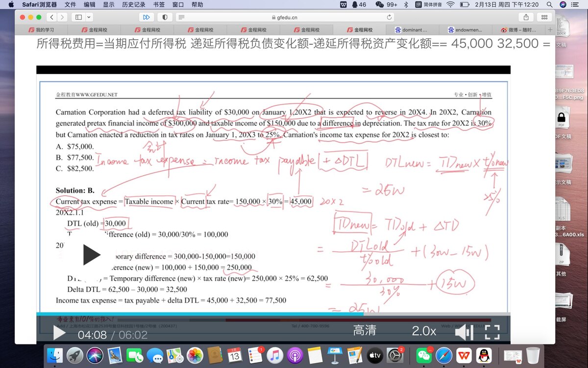Open the Trash in the Dock
Image resolution: width=588 pixels, height=368 pixels.
point(533,355)
